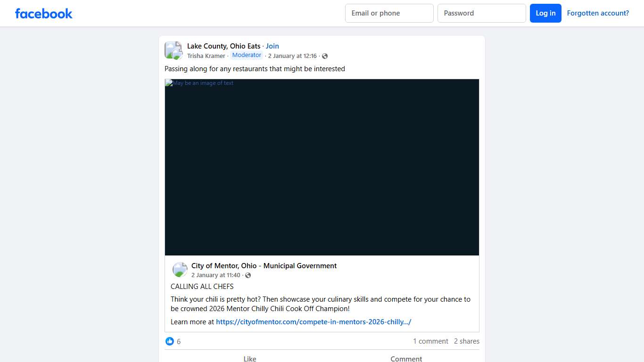Click globe icon next to 11:40 timestamp
Viewport: 644px width, 362px height.
point(248,275)
